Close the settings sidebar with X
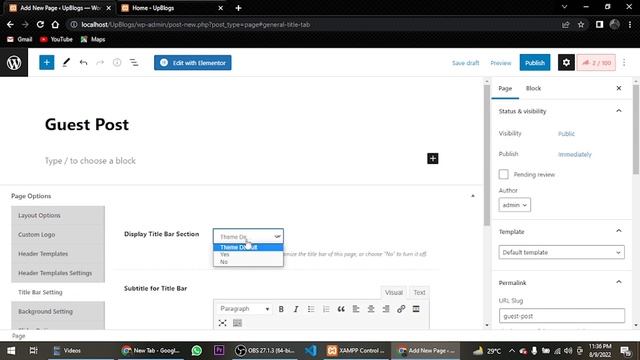 tap(619, 88)
